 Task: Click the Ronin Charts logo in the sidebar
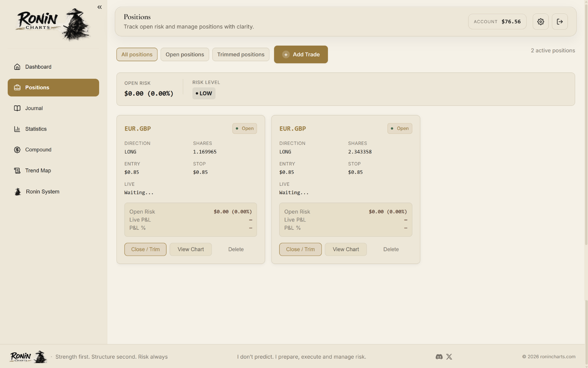(x=54, y=24)
